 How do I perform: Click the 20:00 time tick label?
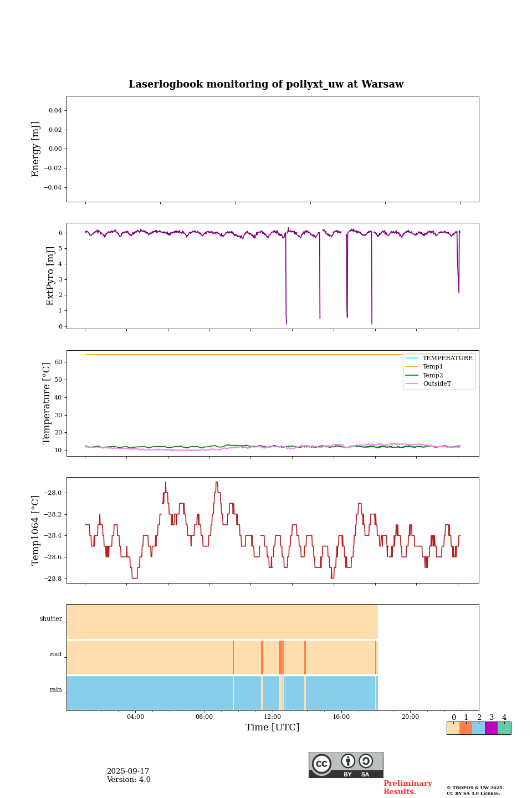pyautogui.click(x=410, y=717)
